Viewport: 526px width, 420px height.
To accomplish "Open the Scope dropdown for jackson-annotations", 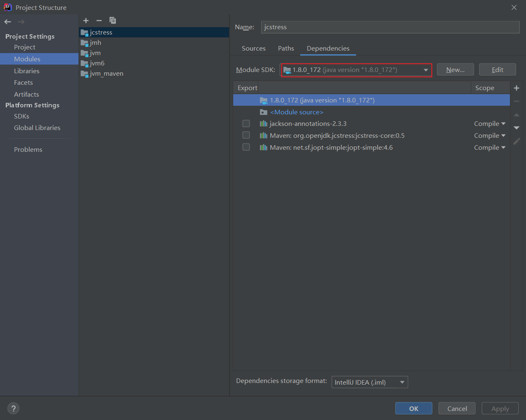I will [x=490, y=123].
